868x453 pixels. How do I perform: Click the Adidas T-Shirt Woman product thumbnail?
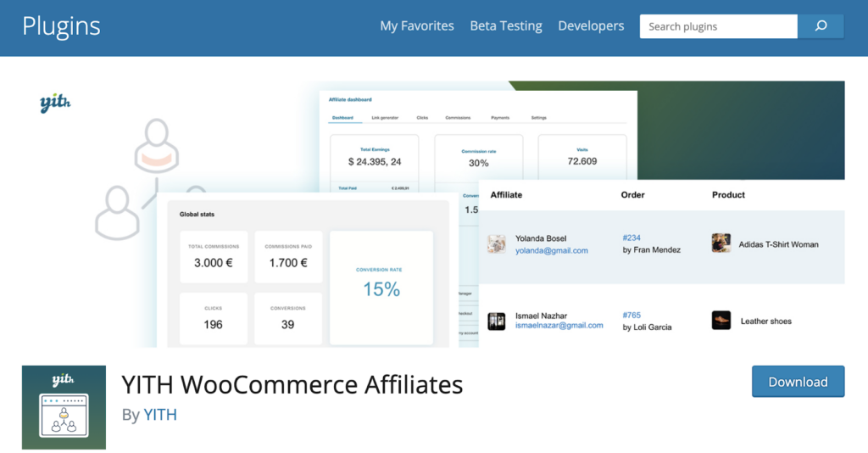[721, 243]
